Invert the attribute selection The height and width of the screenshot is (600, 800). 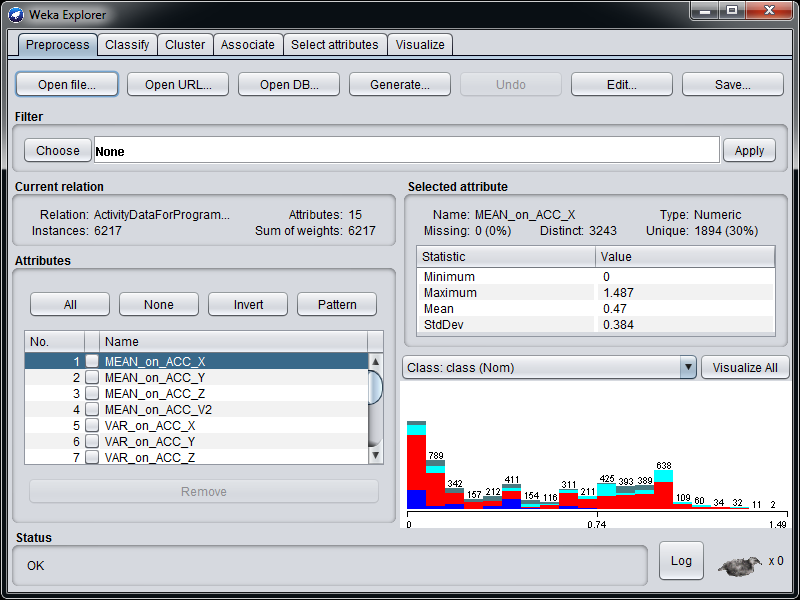tap(248, 305)
